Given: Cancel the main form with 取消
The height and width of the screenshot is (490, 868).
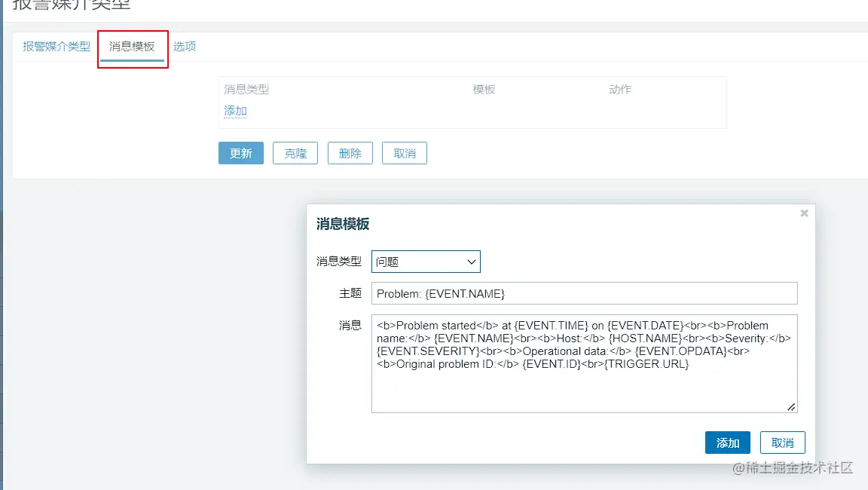Looking at the screenshot, I should coord(404,153).
